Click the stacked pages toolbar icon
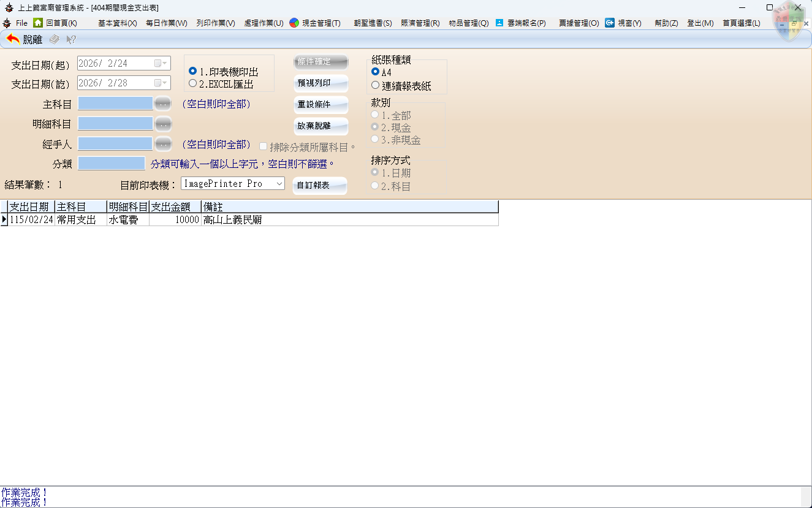Screen dimensions: 812x508 (55, 39)
